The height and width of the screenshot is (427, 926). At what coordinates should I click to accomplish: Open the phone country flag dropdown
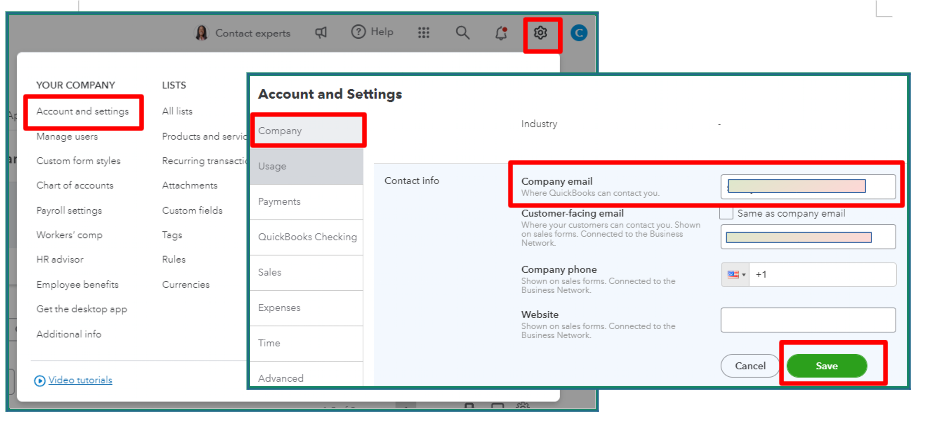(x=735, y=275)
